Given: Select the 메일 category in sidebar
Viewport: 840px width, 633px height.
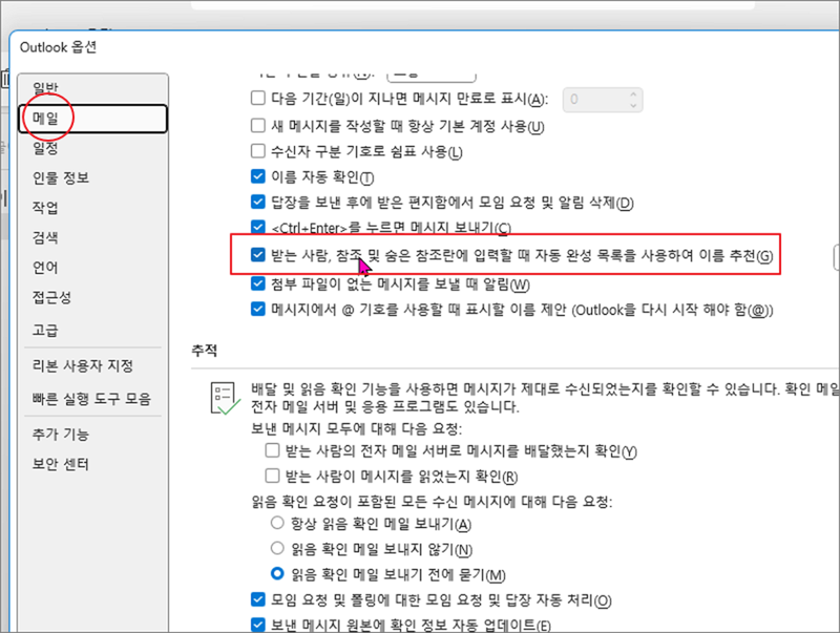Looking at the screenshot, I should coord(93,119).
